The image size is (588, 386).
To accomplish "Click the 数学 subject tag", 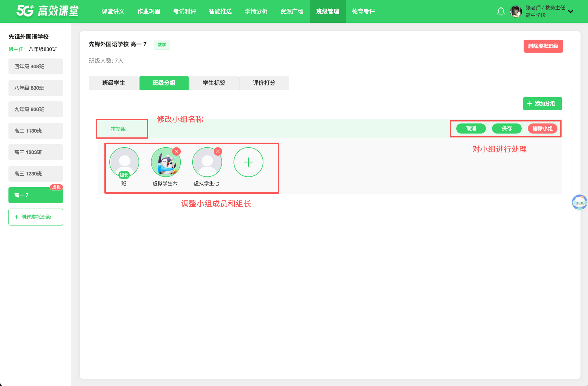I will pos(162,45).
